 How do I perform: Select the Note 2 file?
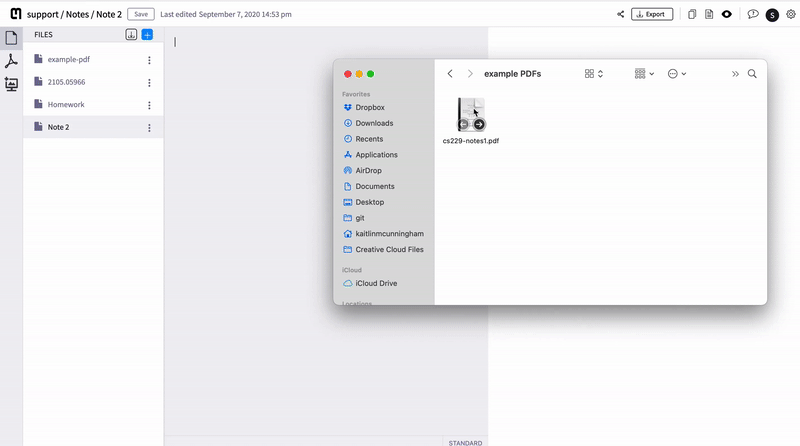pos(93,127)
